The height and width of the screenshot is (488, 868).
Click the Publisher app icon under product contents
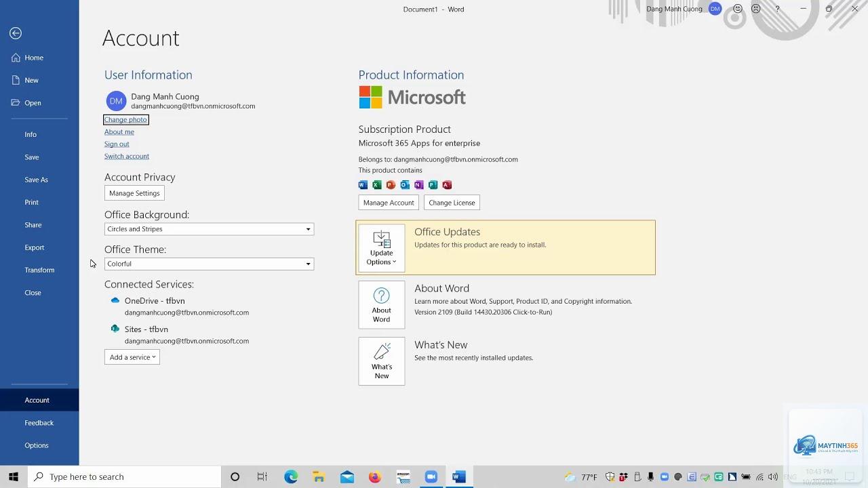pos(433,185)
